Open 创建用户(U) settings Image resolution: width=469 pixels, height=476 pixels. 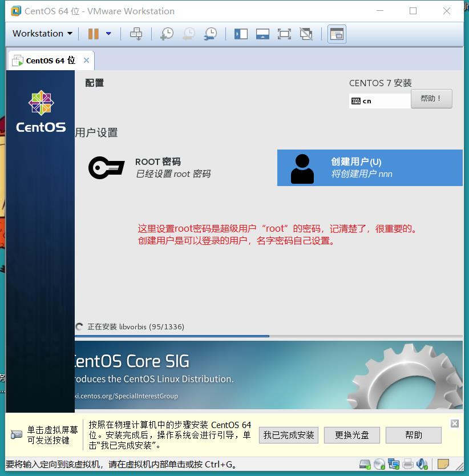click(370, 168)
